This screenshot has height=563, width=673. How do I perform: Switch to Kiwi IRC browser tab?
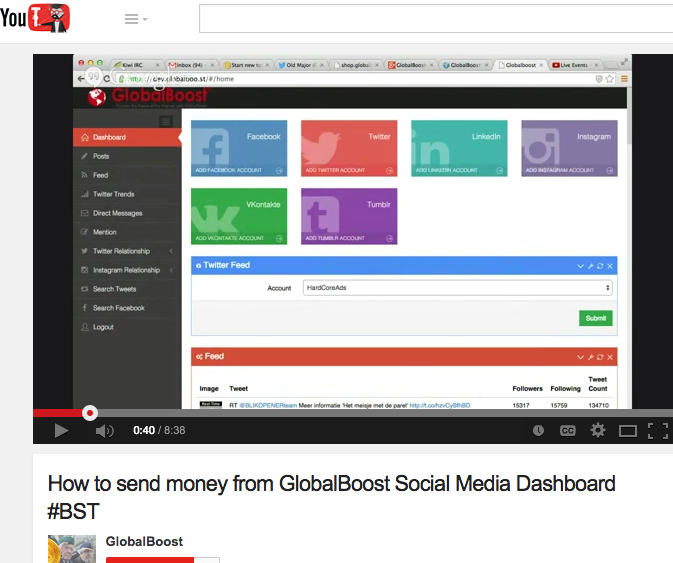point(135,65)
